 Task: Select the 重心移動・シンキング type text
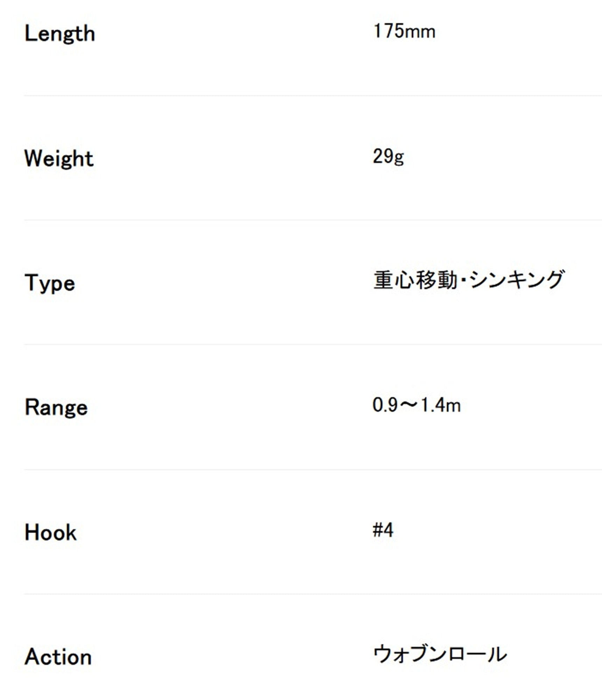pyautogui.click(x=469, y=280)
